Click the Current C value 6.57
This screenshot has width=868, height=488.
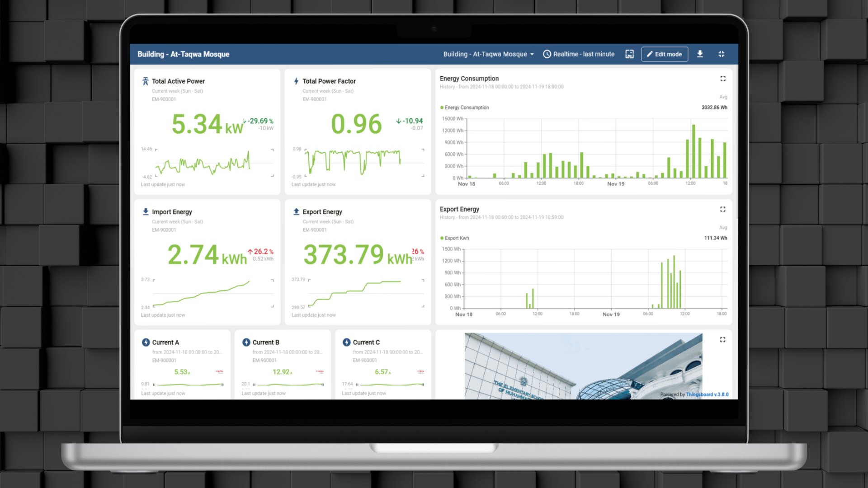(x=382, y=372)
